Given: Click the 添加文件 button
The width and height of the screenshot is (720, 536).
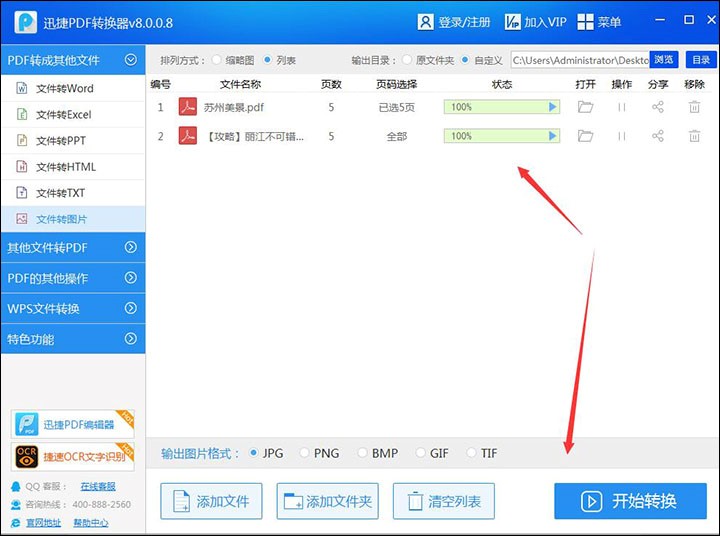Looking at the screenshot, I should point(211,501).
